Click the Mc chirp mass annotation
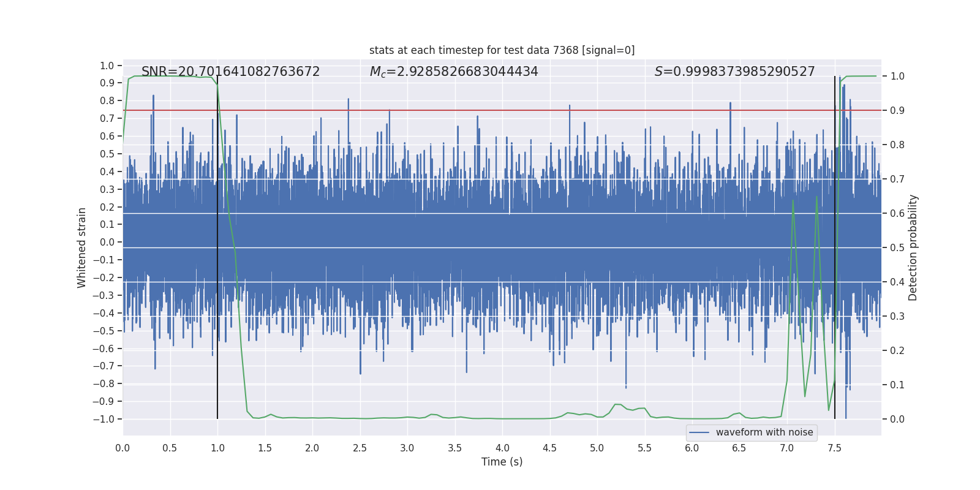The width and height of the screenshot is (980, 490). 454,72
